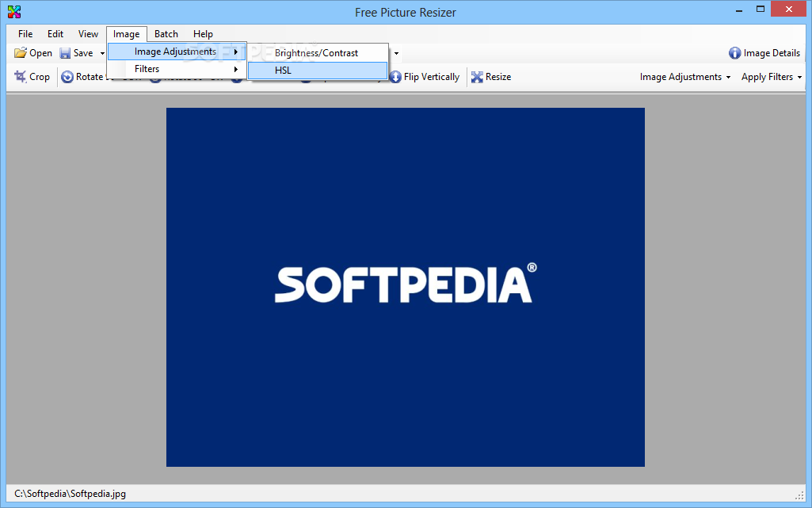Select HSL from the submenu
This screenshot has width=812, height=508.
pyautogui.click(x=318, y=71)
